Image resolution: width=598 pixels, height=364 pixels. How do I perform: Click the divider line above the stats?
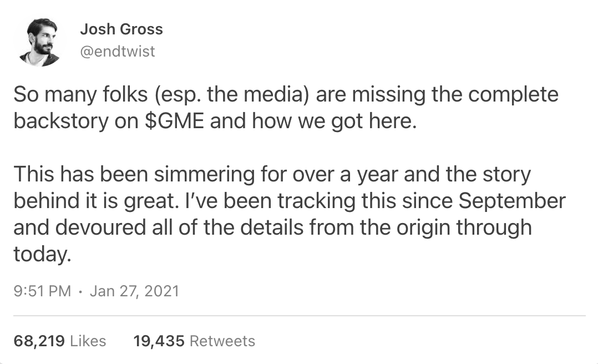[x=300, y=316]
